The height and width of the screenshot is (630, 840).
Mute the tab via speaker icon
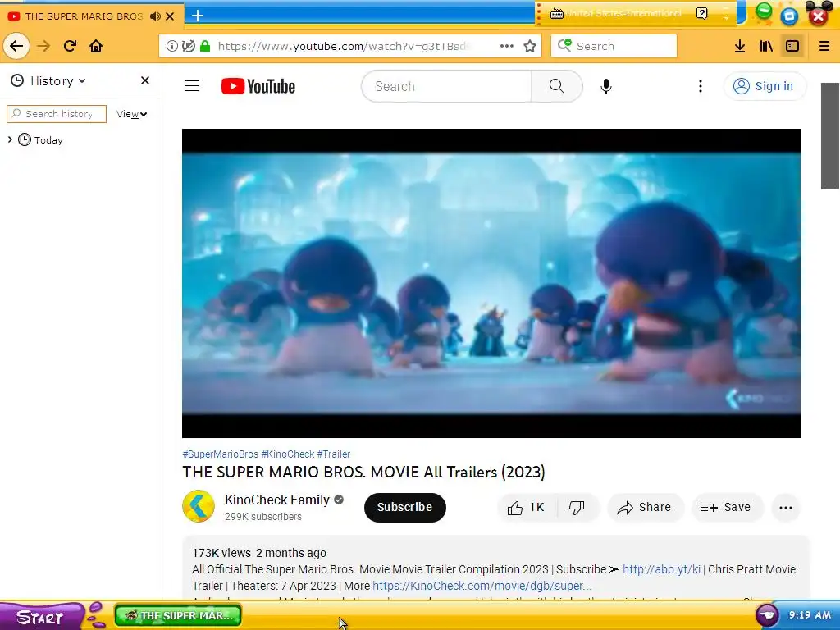(x=155, y=16)
